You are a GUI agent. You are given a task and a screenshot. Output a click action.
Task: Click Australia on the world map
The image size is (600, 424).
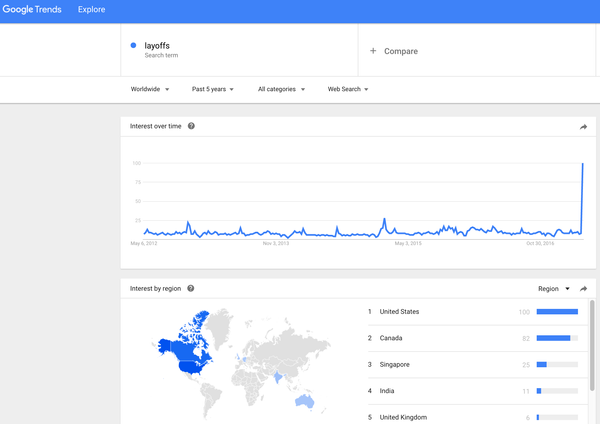pos(305,401)
